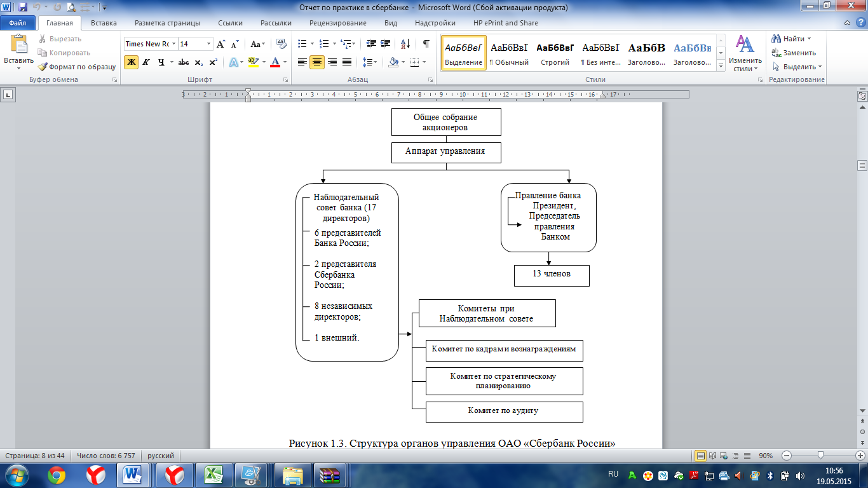Click Change Styles (Изменить стили) icon
Screen dimensions: 868x488
745,53
